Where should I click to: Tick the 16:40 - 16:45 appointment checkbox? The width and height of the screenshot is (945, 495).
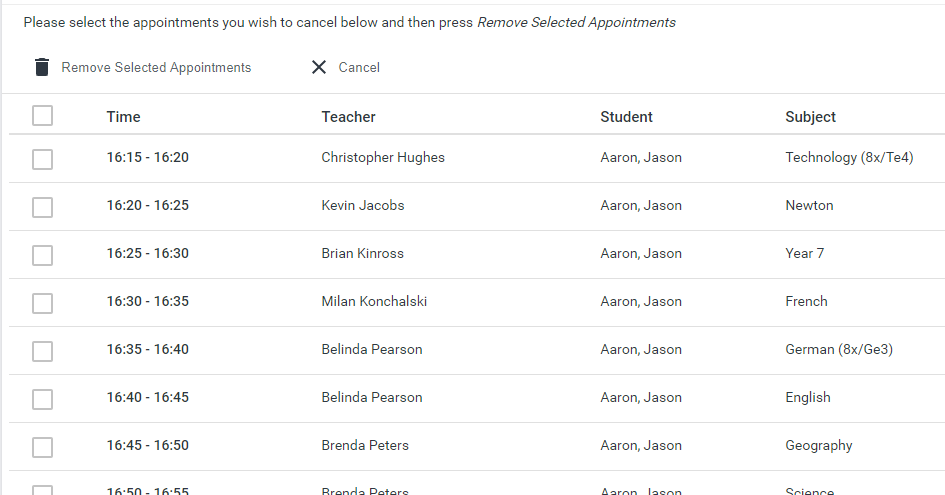point(42,399)
